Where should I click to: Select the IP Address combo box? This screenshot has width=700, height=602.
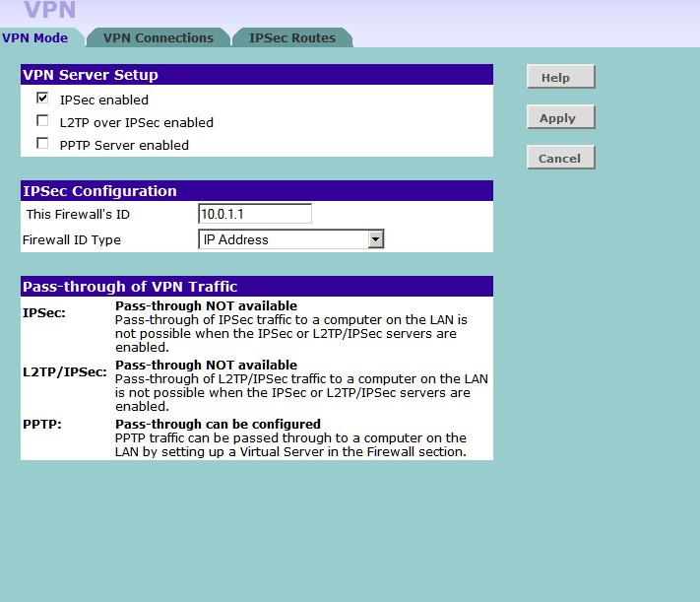(291, 239)
